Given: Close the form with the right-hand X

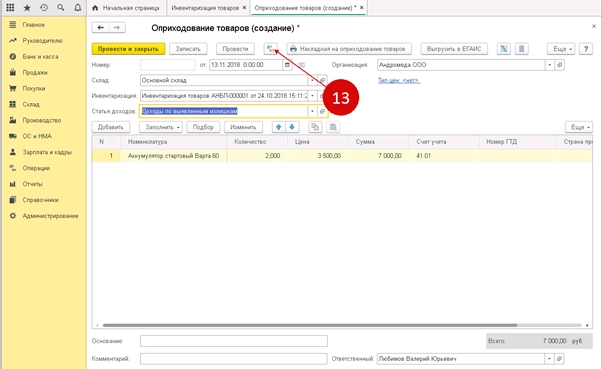Looking at the screenshot, I should [x=594, y=26].
